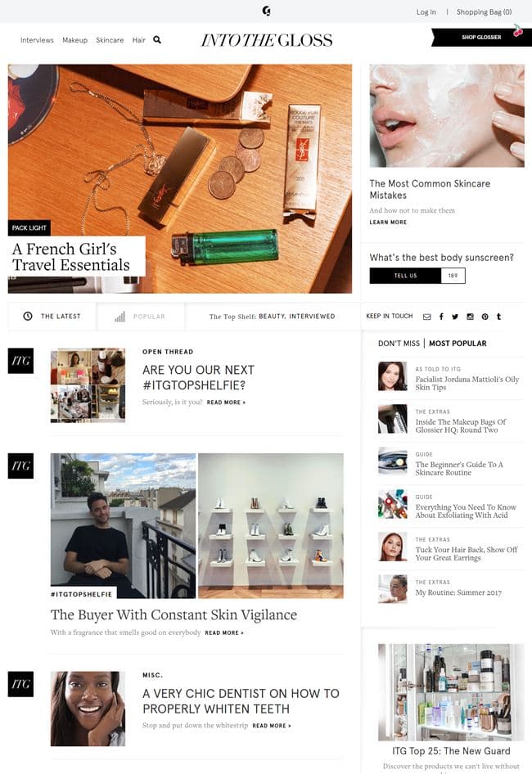532x774 pixels.
Task: Click the Glossier G logo icon
Action: [x=266, y=11]
